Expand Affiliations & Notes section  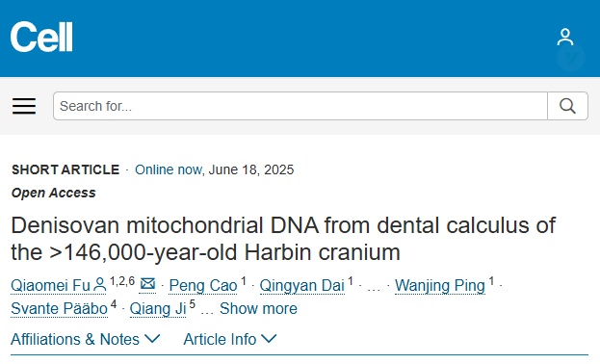(86, 339)
